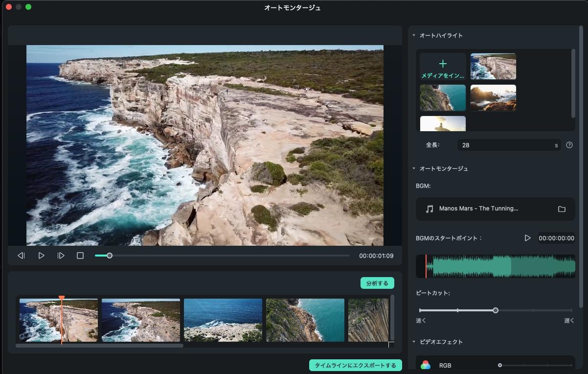Screen dimensions: 588x374
Task: Collapse the オートモンタージュ section
Action: tap(414, 169)
